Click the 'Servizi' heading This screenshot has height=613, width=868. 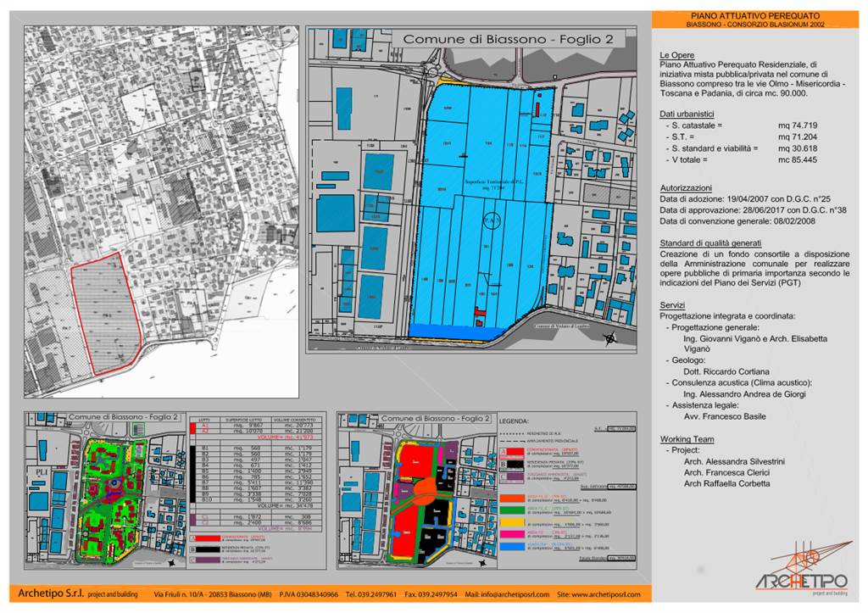(672, 305)
